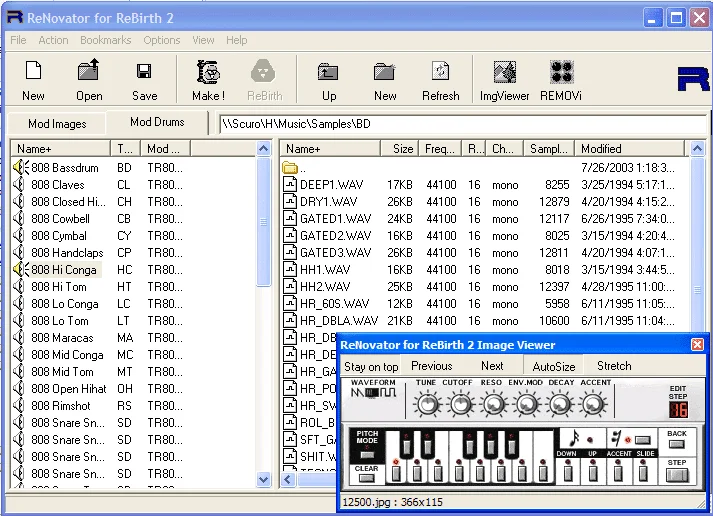This screenshot has width=713, height=516.
Task: Switch to the Mod Images tab
Action: click(57, 124)
